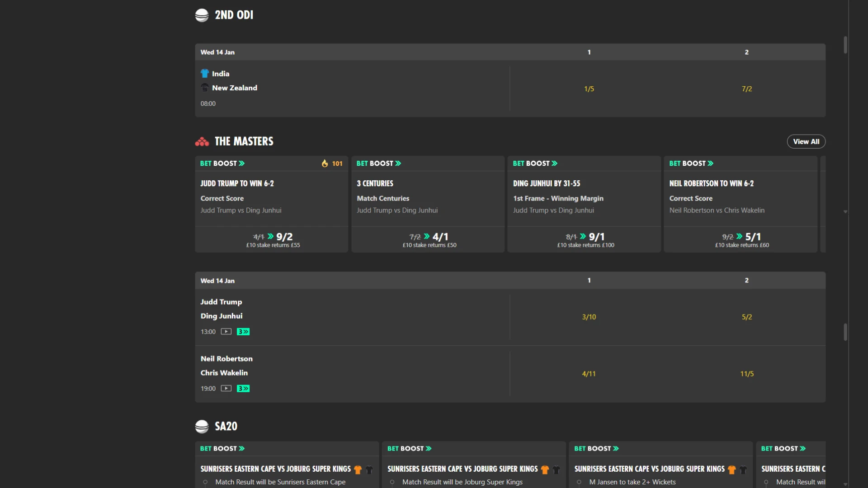Click the live stream icon for Trump vs Ding
This screenshot has width=868, height=488.
point(226,332)
